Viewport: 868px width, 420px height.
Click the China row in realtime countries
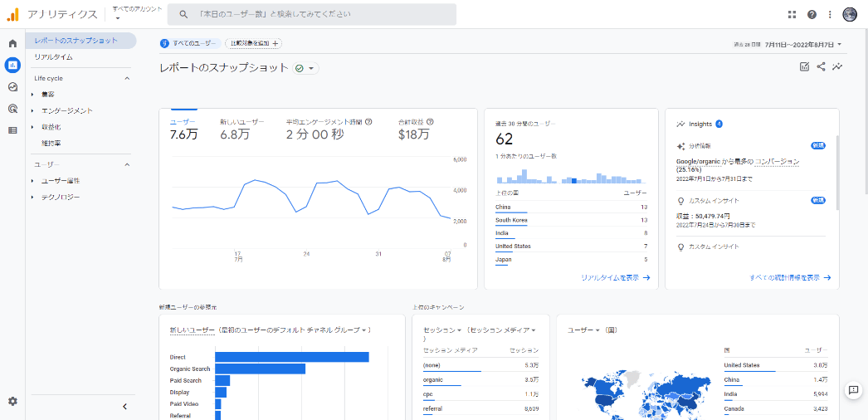(571, 208)
